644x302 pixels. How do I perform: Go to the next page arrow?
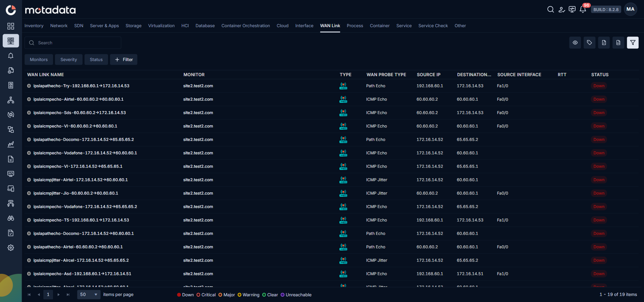point(59,295)
